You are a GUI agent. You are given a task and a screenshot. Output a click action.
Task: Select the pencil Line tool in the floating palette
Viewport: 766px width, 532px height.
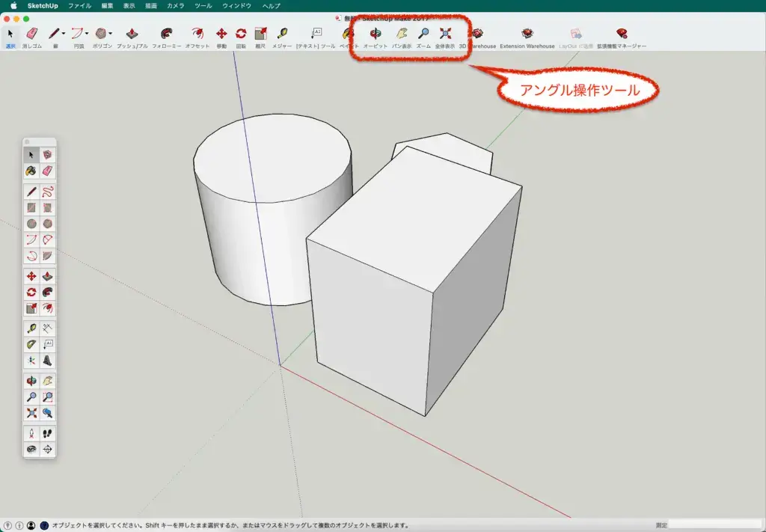point(31,192)
